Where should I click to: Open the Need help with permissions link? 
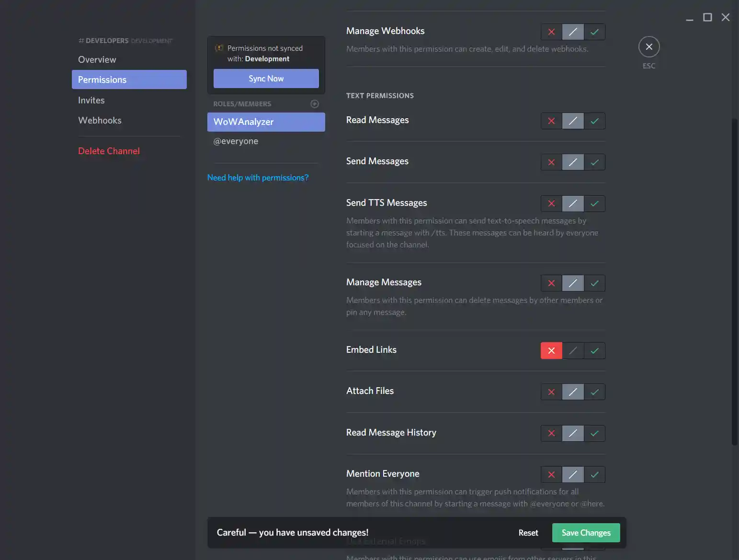point(258,178)
